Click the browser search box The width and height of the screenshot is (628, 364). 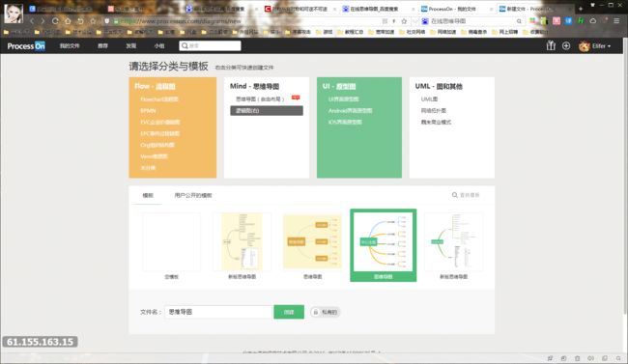tap(472, 21)
